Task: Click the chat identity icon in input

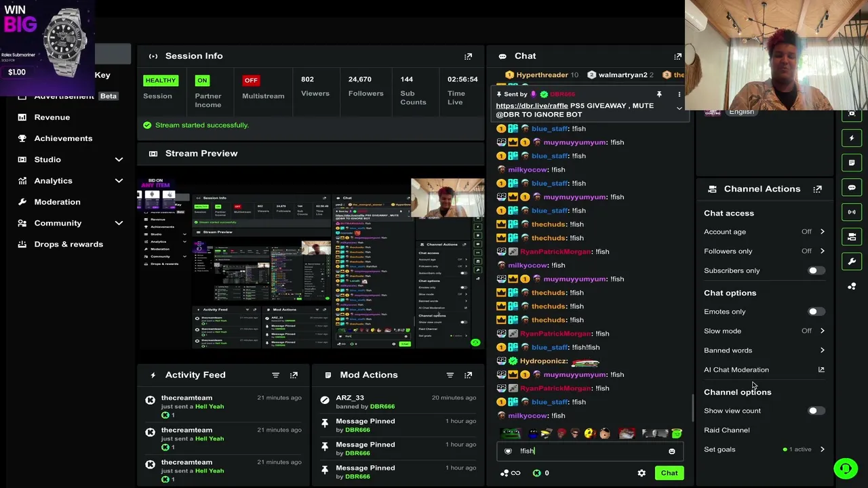Action: (x=508, y=451)
